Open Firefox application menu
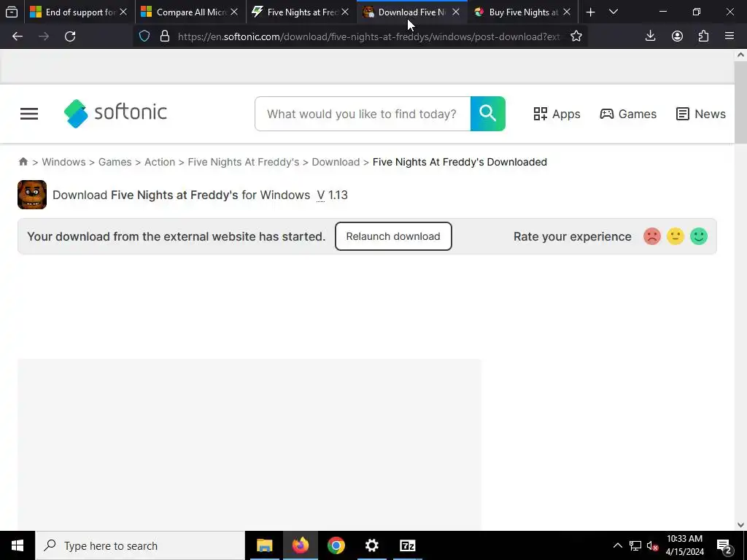The width and height of the screenshot is (747, 560). tap(729, 36)
